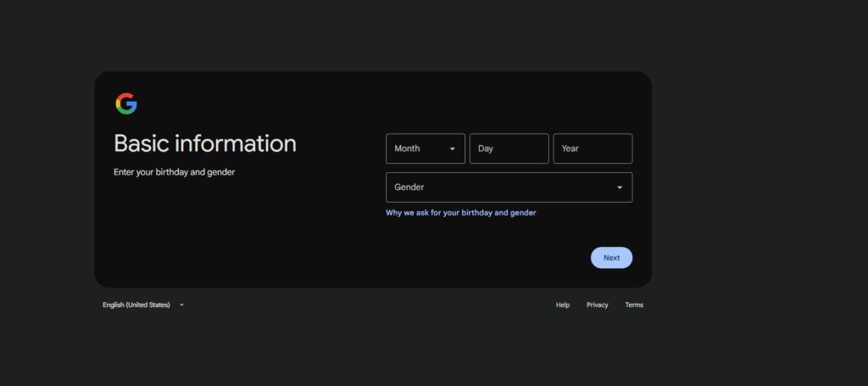Open the Help link
This screenshot has width=868, height=386.
(x=563, y=305)
